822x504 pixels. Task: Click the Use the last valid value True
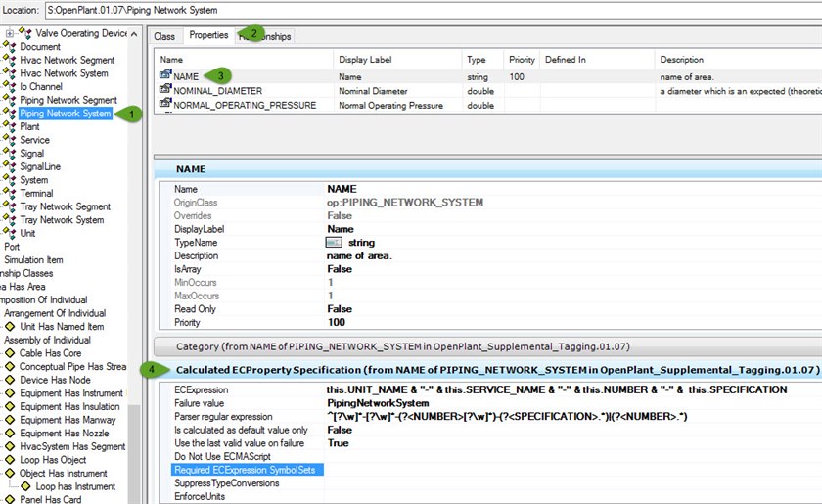click(339, 443)
